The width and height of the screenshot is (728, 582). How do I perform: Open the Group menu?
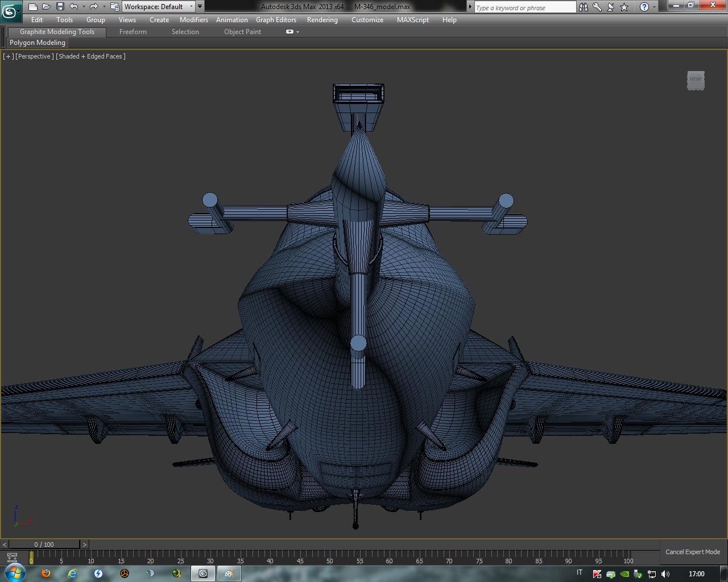point(96,20)
